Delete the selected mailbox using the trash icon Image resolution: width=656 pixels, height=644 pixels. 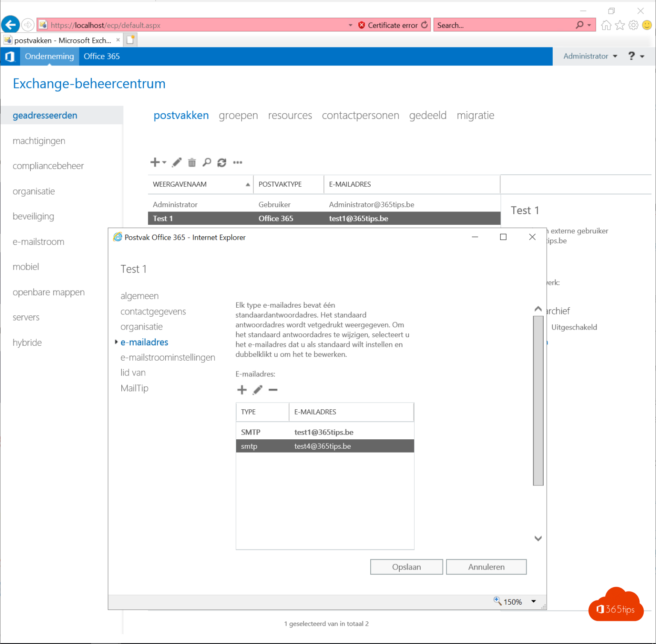tap(192, 162)
